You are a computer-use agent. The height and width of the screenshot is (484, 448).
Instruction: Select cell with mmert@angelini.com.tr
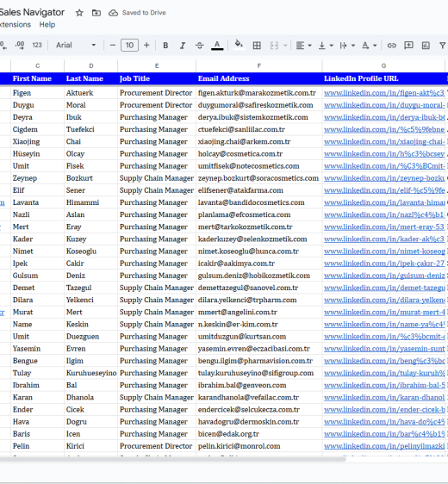coord(259,312)
